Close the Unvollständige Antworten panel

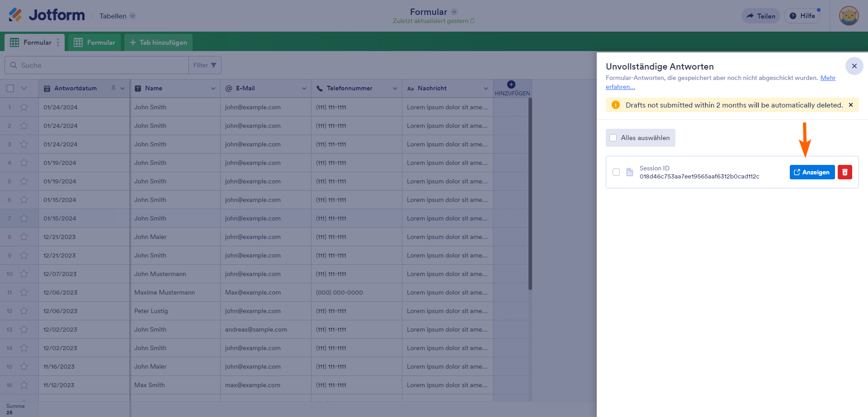click(x=854, y=66)
